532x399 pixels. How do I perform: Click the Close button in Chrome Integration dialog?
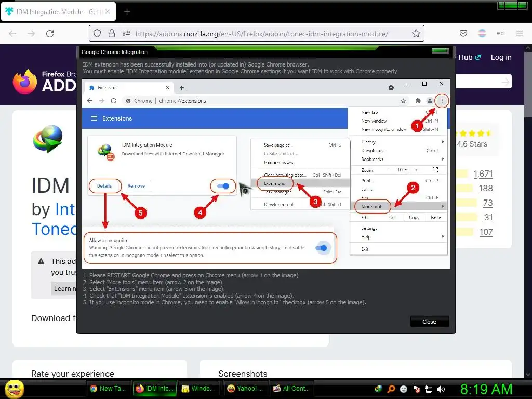click(429, 321)
